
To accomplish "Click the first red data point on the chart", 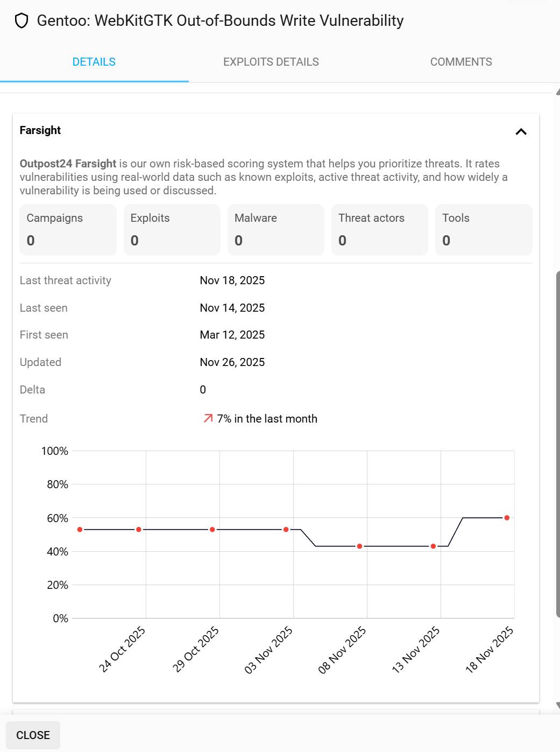I will click(x=80, y=530).
